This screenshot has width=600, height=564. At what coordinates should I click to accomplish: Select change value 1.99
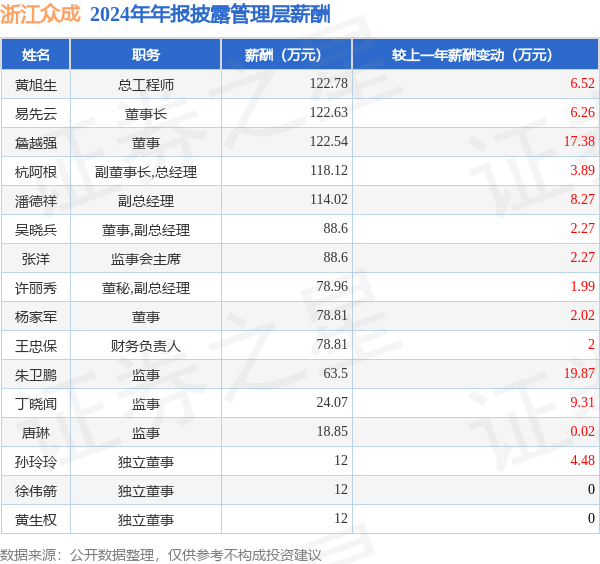[582, 287]
